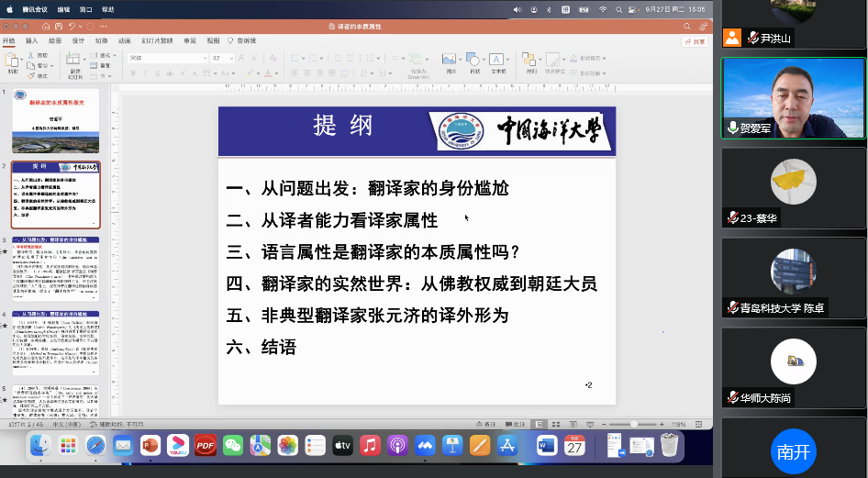Click the Picture insert icon in the ribbon
The width and height of the screenshot is (868, 478).
[x=451, y=61]
